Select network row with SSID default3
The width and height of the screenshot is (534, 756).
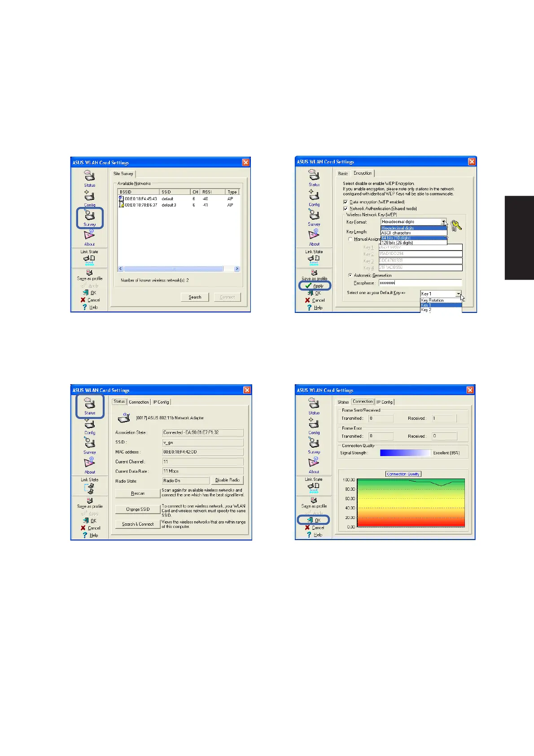(179, 205)
